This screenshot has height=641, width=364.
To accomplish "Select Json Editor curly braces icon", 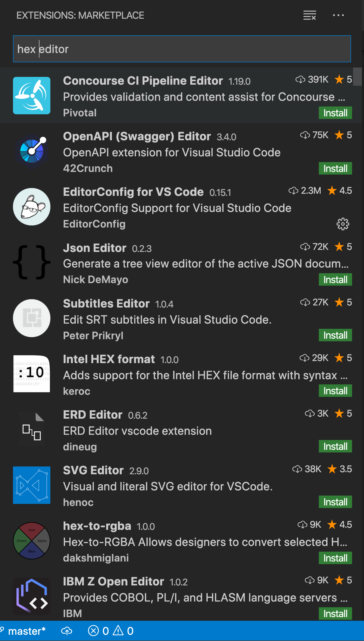I will point(32,262).
